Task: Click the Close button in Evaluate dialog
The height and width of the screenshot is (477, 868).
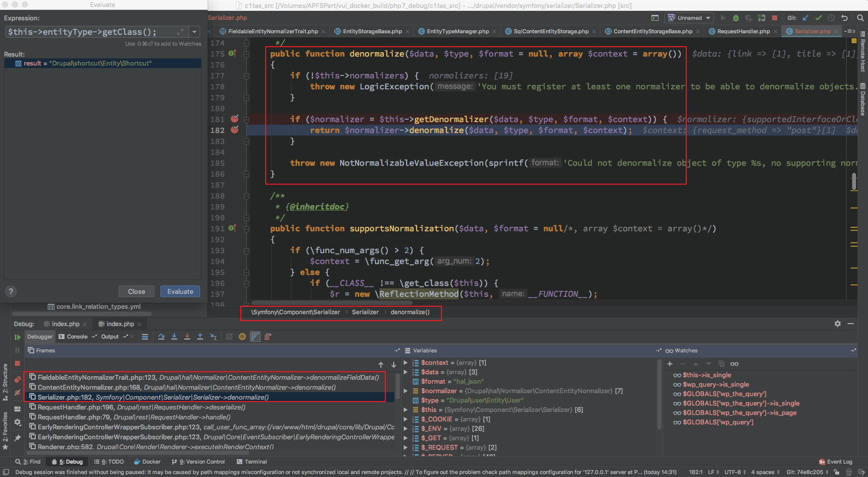Action: pos(137,291)
